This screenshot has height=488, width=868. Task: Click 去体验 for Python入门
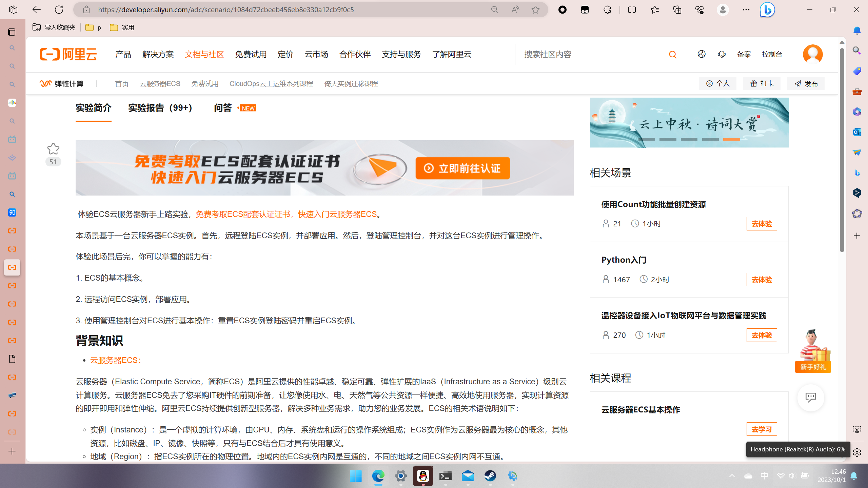coord(762,280)
